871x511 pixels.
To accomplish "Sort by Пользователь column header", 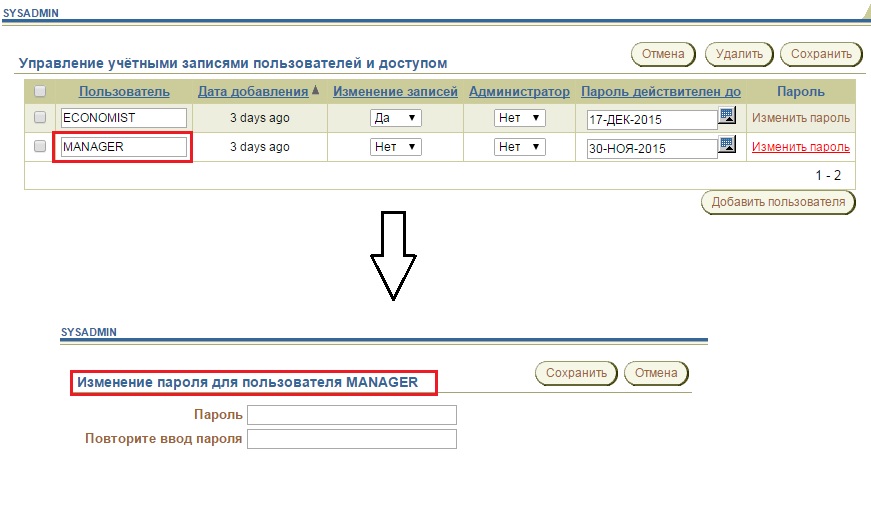I will click(124, 92).
